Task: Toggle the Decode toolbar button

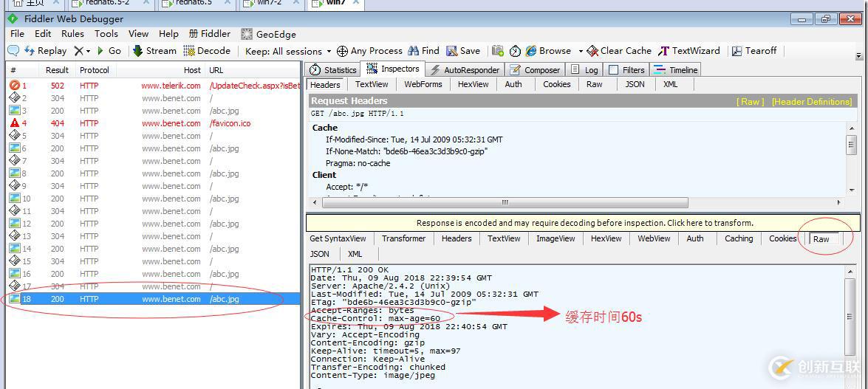Action: click(207, 51)
